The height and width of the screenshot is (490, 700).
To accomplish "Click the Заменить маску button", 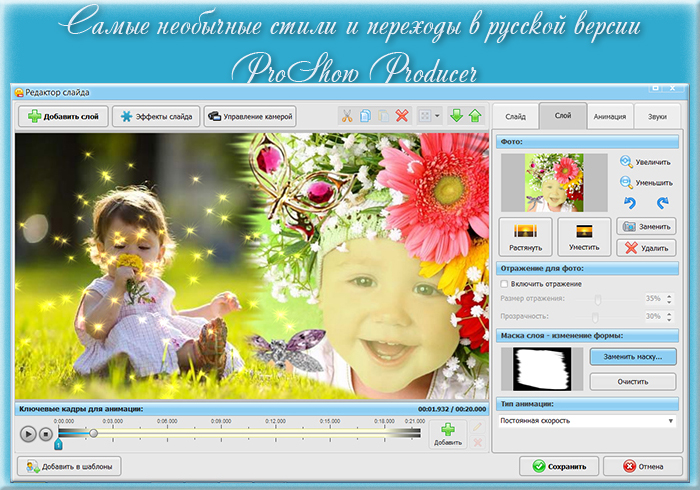I will tap(632, 356).
